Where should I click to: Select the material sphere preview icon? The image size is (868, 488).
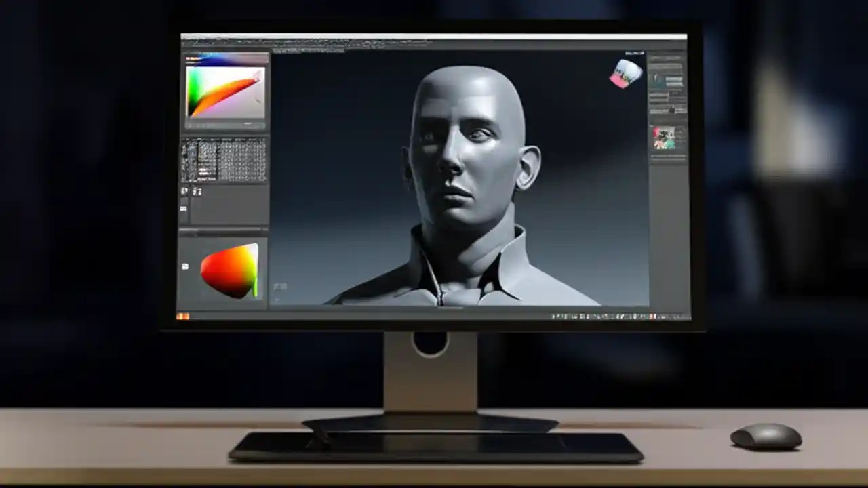[x=231, y=270]
